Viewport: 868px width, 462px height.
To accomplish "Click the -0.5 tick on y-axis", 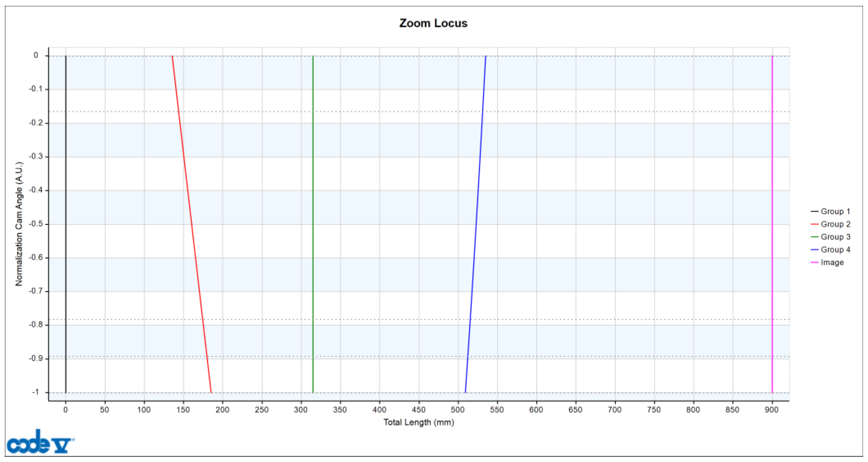I will click(36, 224).
